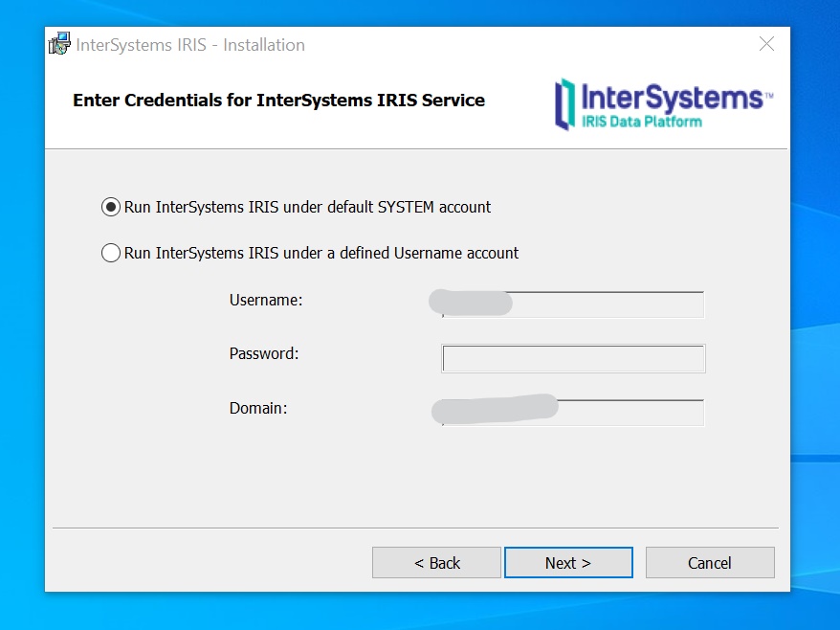Click the 'Domain:' label
The image size is (840, 630).
(x=258, y=408)
